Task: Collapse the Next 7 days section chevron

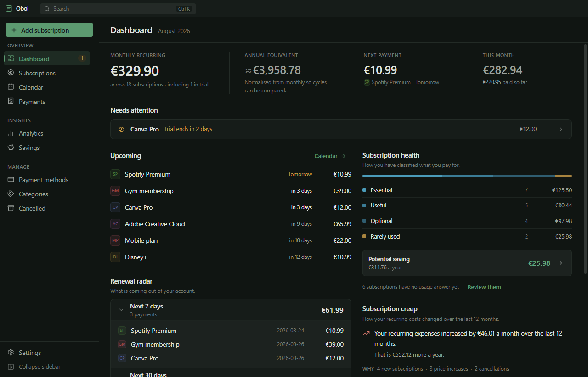Action: point(121,310)
